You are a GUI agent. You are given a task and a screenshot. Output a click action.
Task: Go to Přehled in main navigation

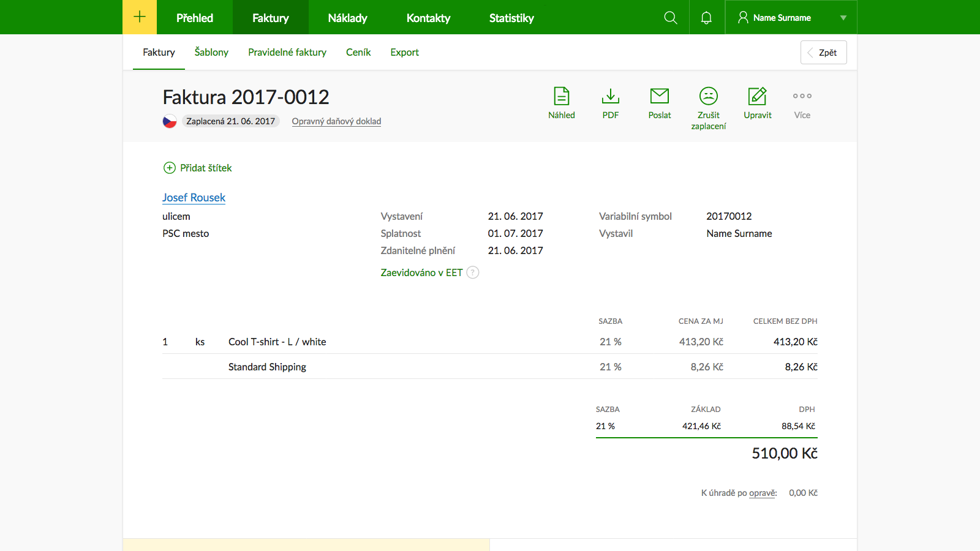(195, 18)
